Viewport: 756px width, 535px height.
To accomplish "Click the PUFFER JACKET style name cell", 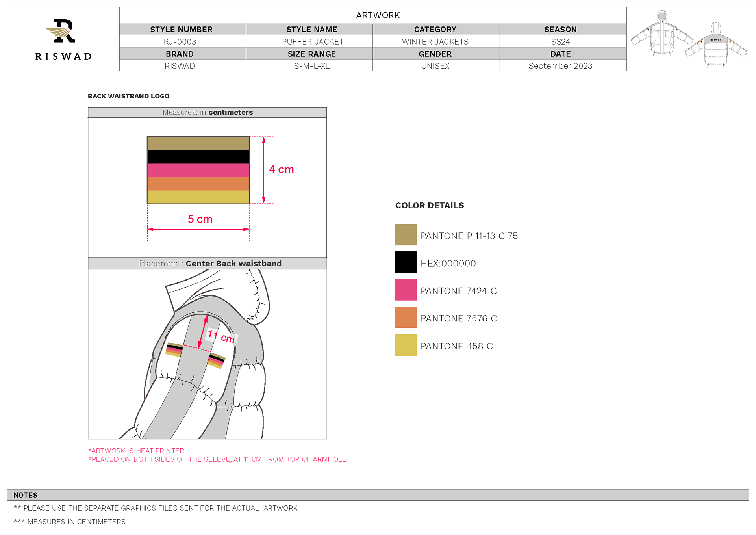I will click(x=313, y=42).
